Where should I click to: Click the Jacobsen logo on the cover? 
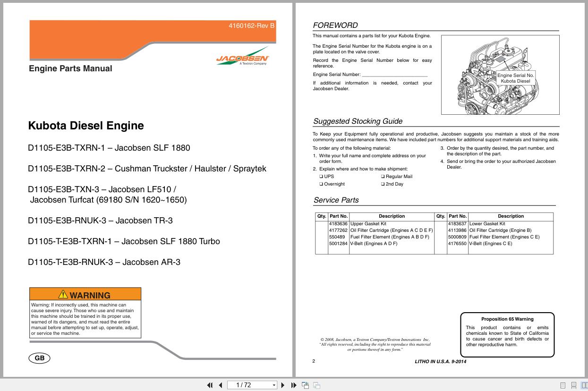pyautogui.click(x=243, y=57)
